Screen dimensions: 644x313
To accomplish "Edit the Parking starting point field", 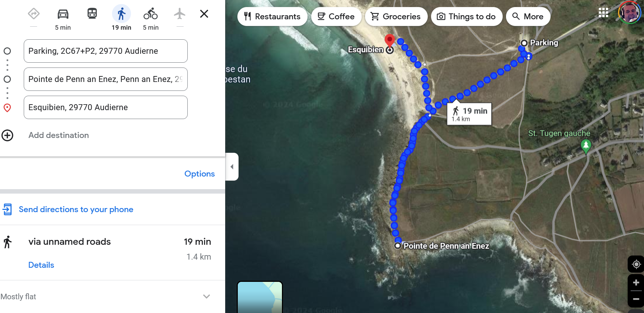I will click(105, 51).
